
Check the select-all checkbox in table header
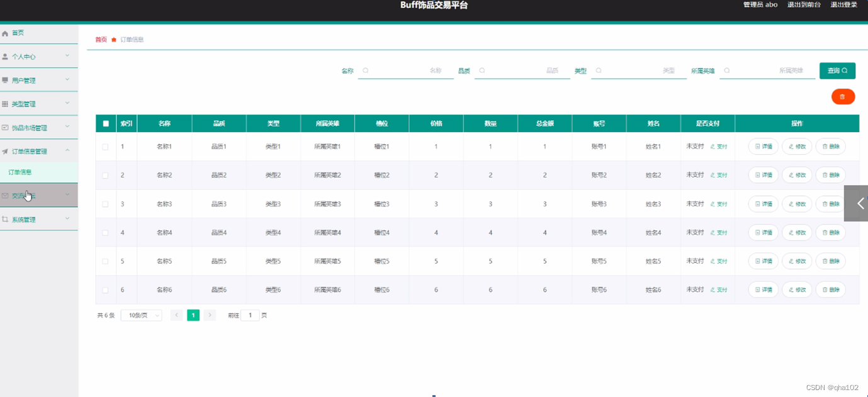105,123
